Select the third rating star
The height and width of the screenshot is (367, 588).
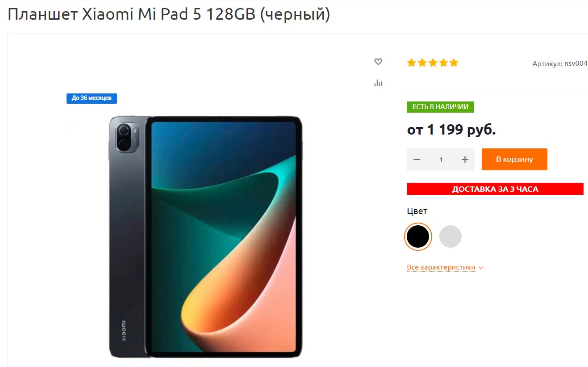point(433,63)
